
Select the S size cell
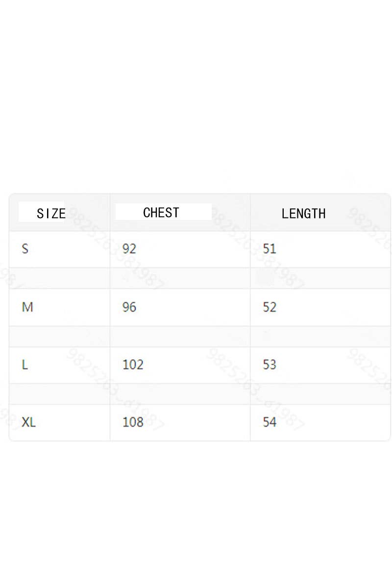[x=25, y=249]
